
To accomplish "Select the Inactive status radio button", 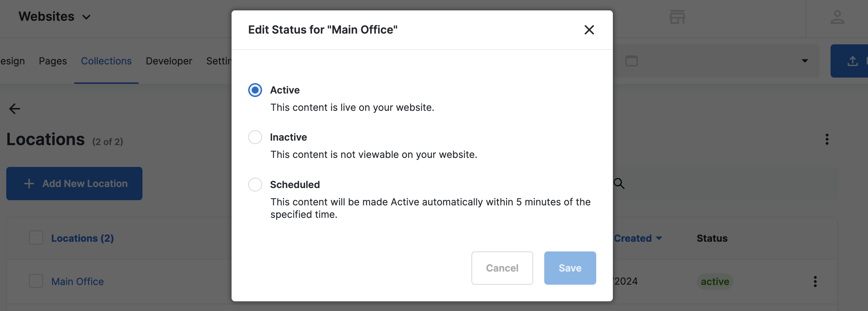I will click(255, 137).
